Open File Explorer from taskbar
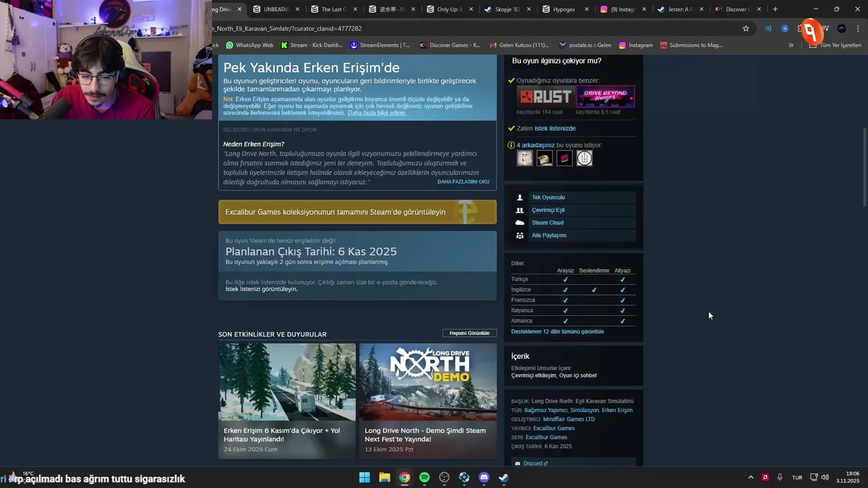 384,477
